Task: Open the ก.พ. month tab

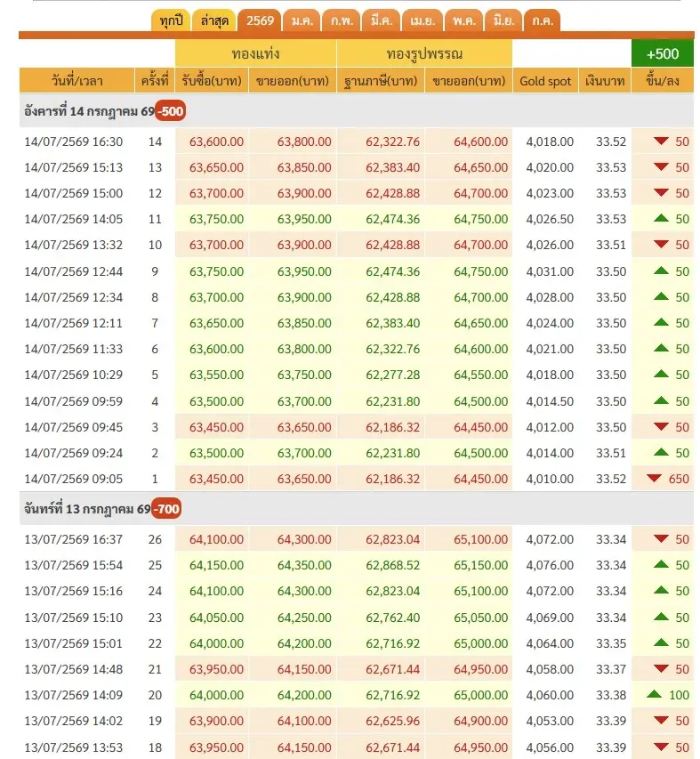Action: point(342,20)
